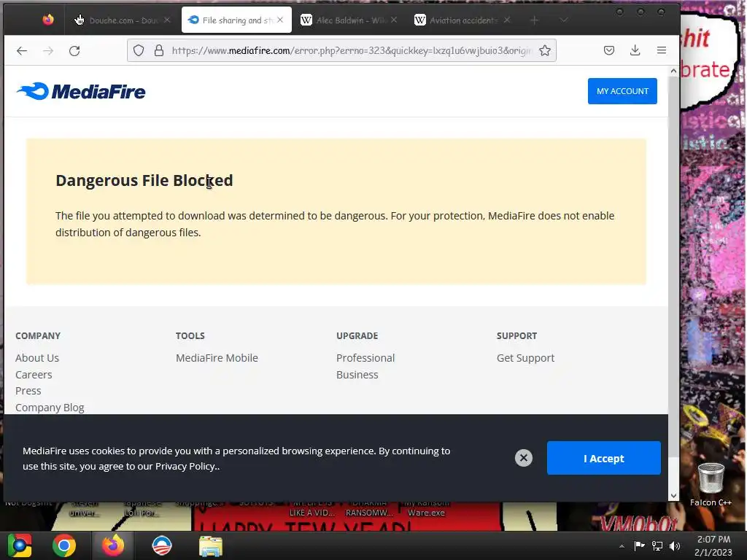Viewport: 747px width, 560px height.
Task: Open the Press link
Action: click(x=28, y=391)
